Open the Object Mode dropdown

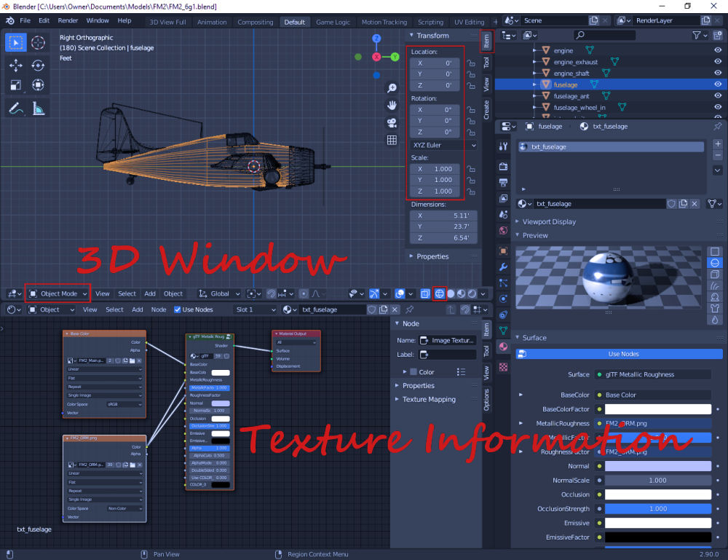58,293
